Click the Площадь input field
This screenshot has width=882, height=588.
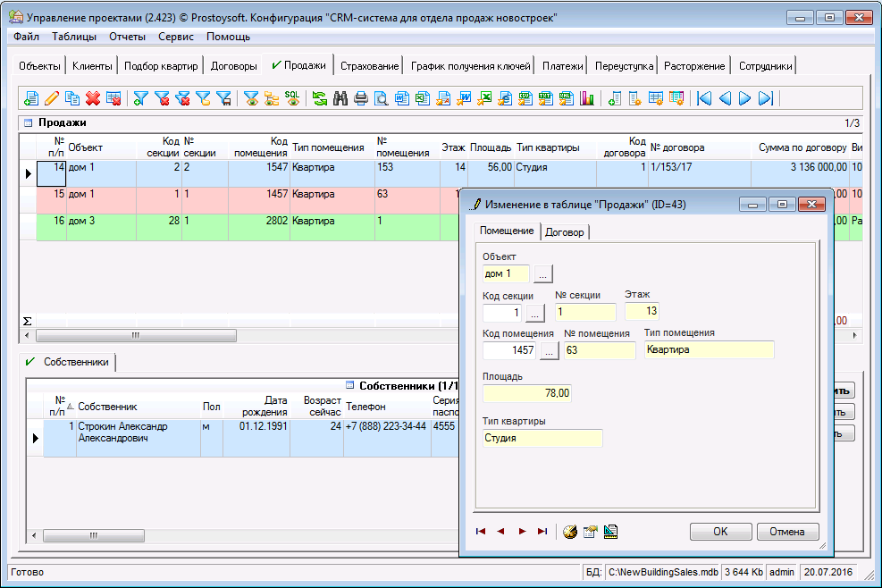click(x=527, y=393)
